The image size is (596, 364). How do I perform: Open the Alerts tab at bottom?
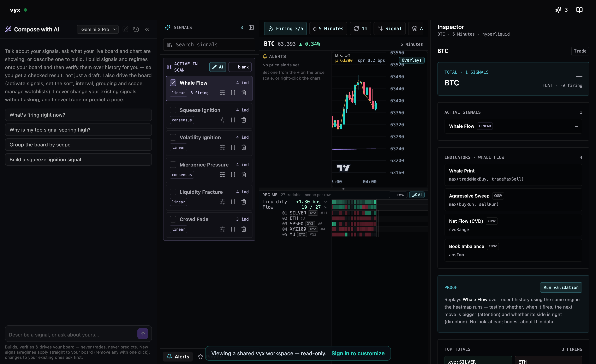click(x=178, y=357)
